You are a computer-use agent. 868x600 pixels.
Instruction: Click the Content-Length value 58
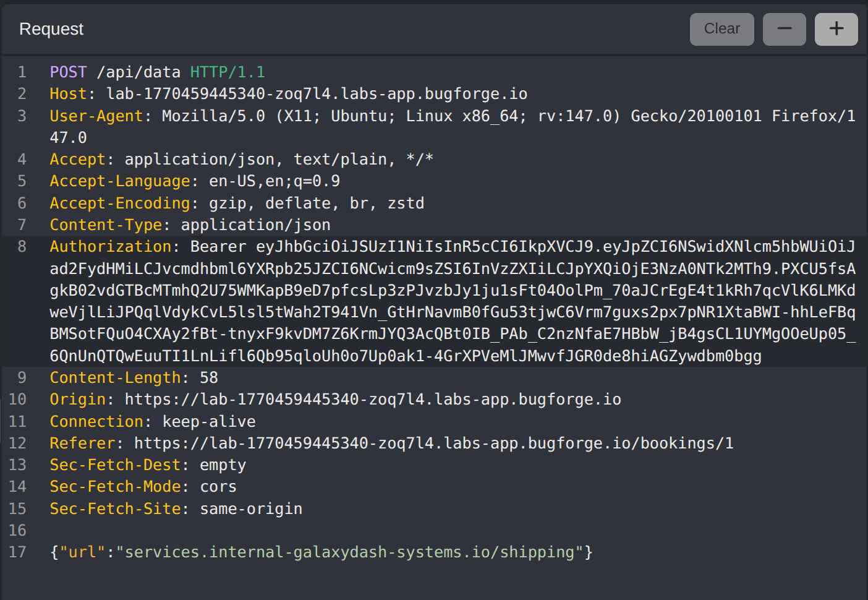(x=209, y=378)
